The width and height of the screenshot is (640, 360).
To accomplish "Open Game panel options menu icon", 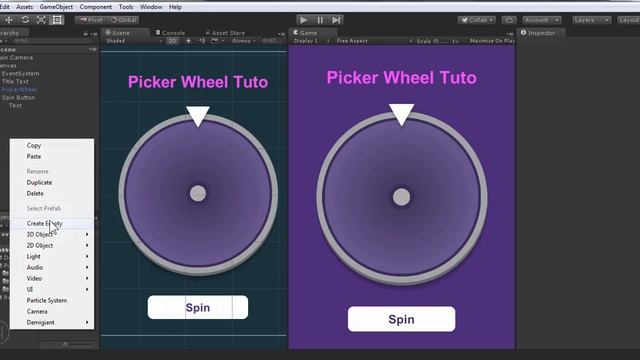I will (x=509, y=34).
